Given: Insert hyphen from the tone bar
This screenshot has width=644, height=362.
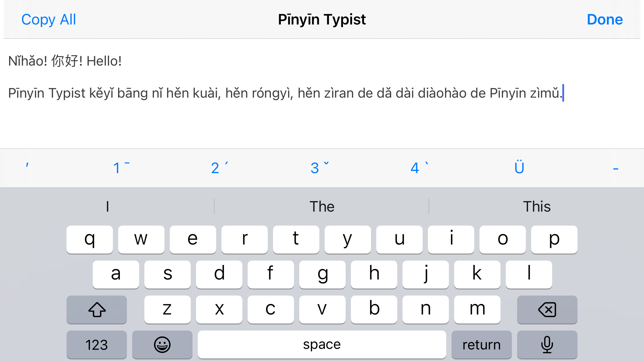Looking at the screenshot, I should pos(616,168).
